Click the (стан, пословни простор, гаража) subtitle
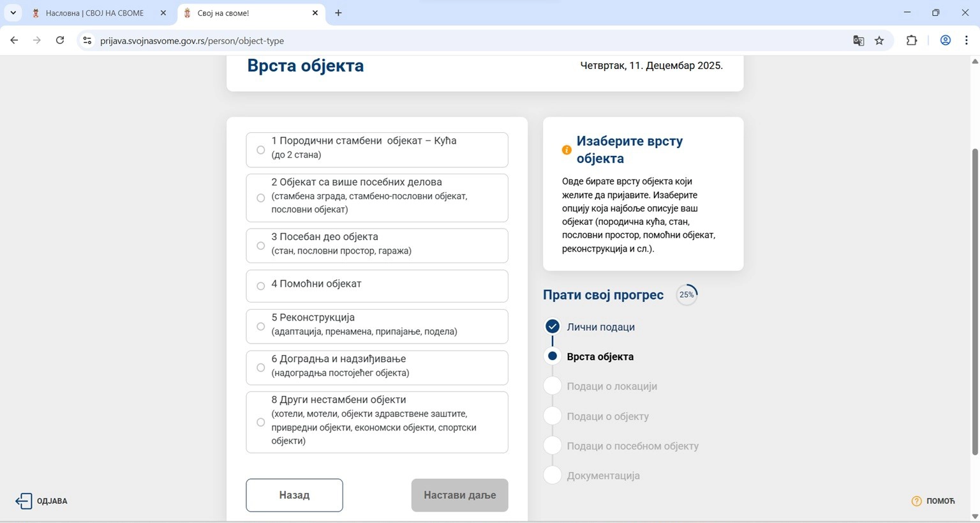 tap(341, 251)
